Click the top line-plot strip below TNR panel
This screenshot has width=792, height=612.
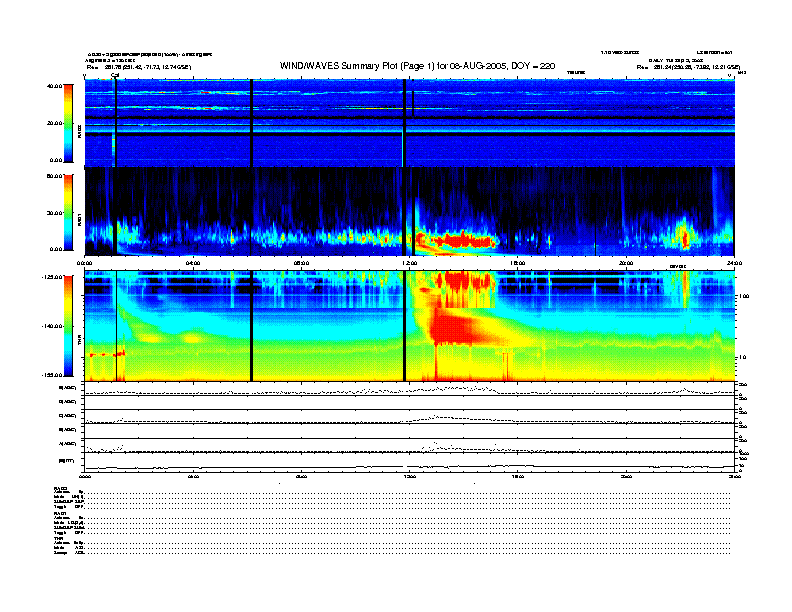click(409, 389)
